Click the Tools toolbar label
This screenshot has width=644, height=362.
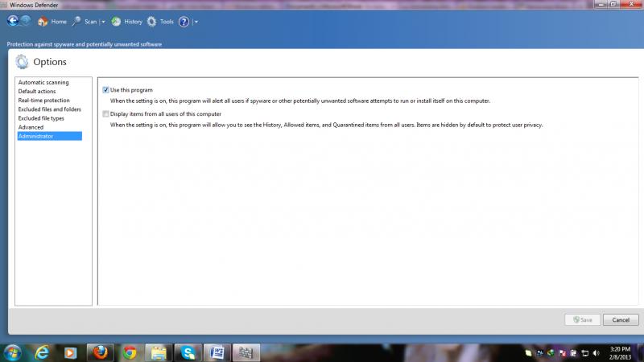(x=167, y=22)
